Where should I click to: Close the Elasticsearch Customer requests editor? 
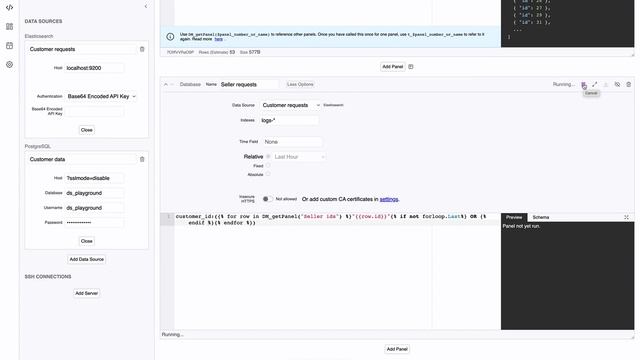[87, 130]
